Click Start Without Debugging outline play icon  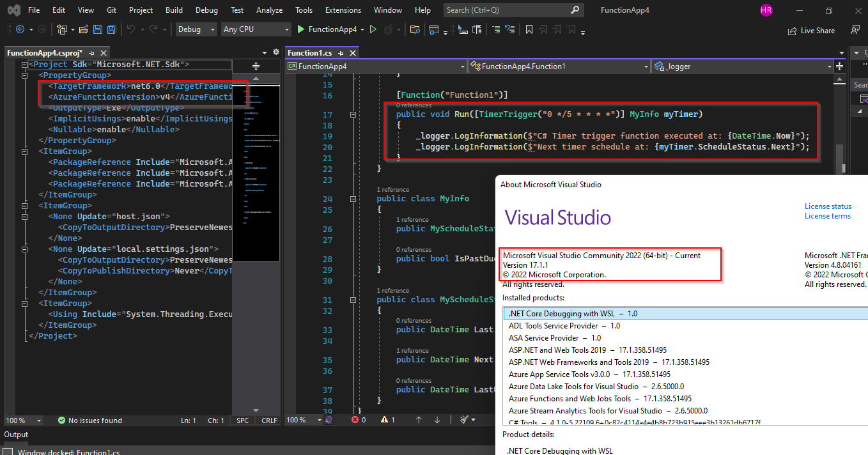(373, 29)
